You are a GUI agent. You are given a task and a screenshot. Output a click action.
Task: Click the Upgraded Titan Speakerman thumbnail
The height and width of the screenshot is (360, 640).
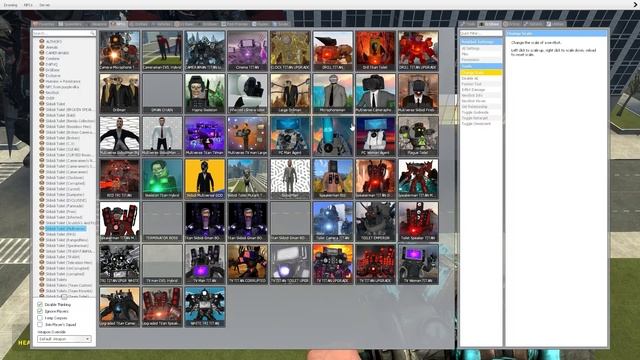tap(162, 307)
